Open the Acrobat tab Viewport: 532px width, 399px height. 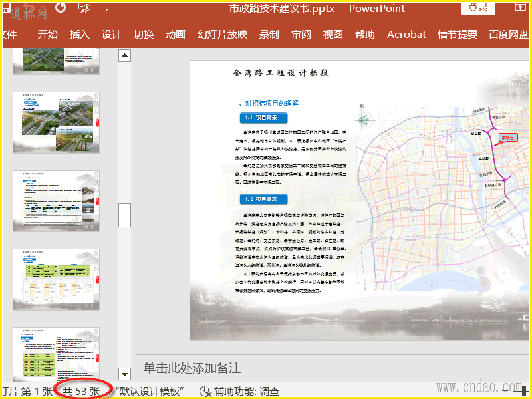[x=406, y=35]
